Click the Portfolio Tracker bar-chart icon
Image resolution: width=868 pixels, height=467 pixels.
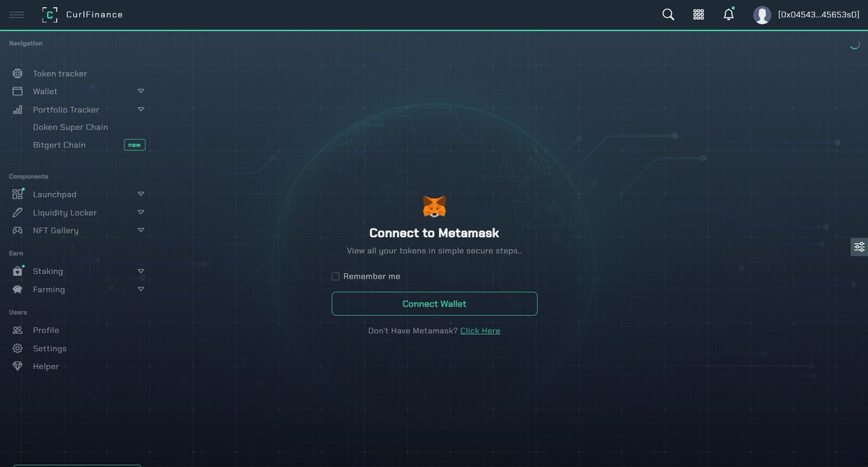click(x=17, y=110)
